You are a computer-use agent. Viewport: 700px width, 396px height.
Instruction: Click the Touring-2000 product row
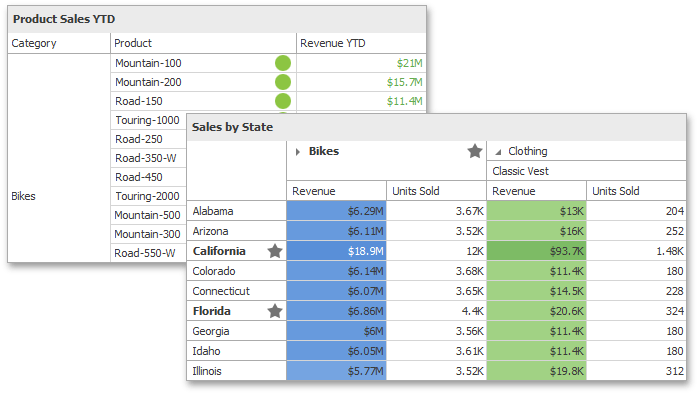point(148,196)
